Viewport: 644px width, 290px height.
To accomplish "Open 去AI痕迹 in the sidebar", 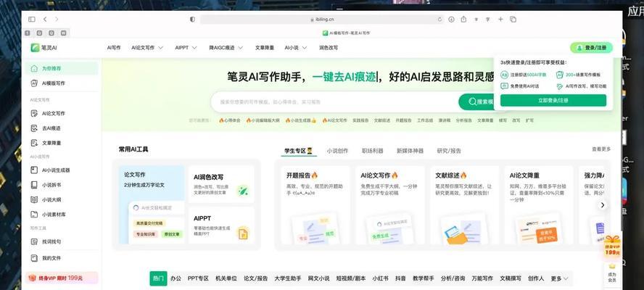I will click(x=62, y=128).
